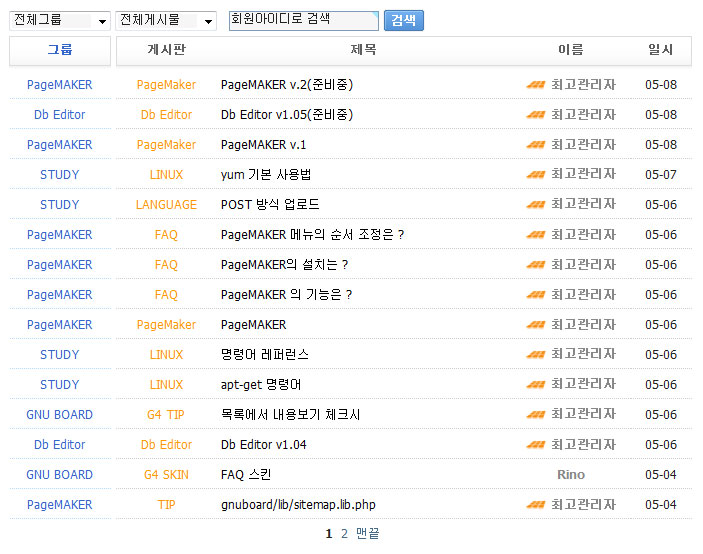Click admin icon in gnuboard/lib/sitemap.lib.php row

[x=535, y=505]
